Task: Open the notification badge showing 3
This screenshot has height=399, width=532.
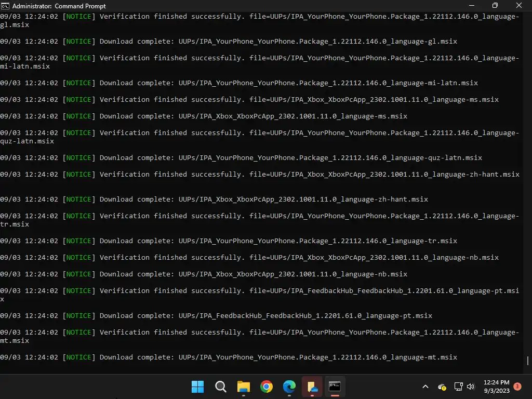Action: [x=517, y=387]
